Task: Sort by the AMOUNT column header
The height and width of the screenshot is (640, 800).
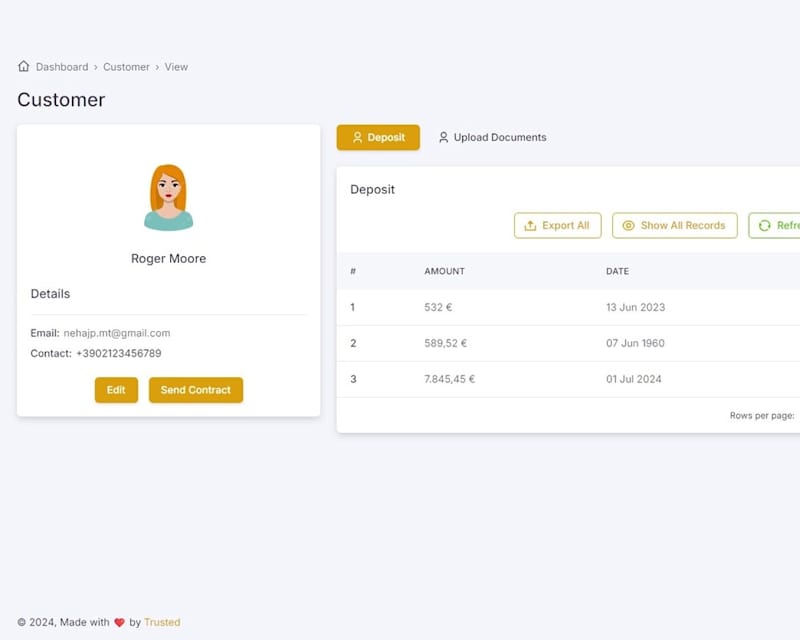Action: point(444,272)
